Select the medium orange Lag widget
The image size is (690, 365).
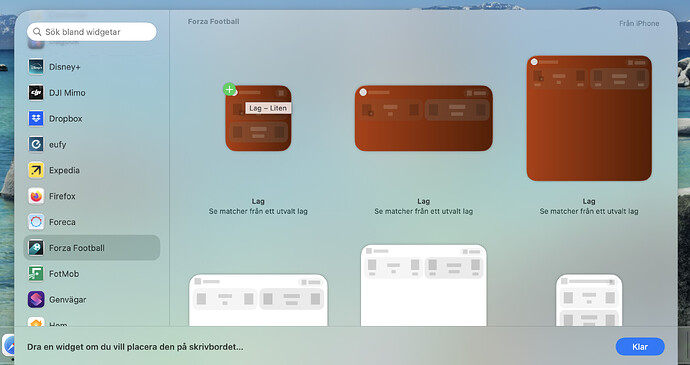(424, 118)
